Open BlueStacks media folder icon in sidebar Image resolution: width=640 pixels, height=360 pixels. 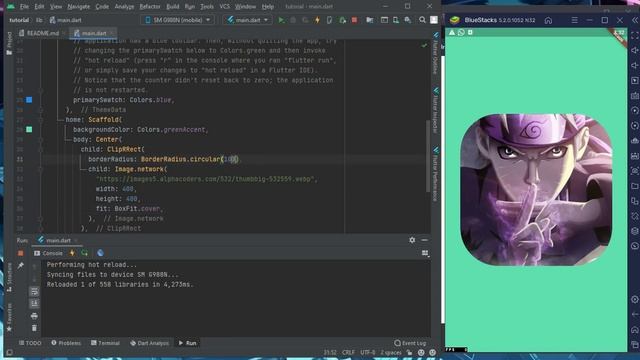[x=635, y=186]
